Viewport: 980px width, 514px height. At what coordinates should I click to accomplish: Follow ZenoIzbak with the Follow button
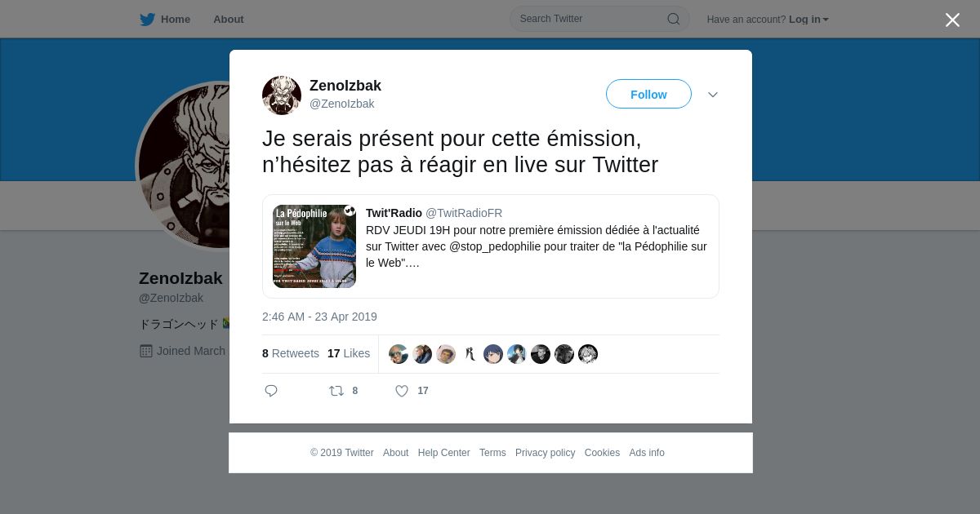648,95
